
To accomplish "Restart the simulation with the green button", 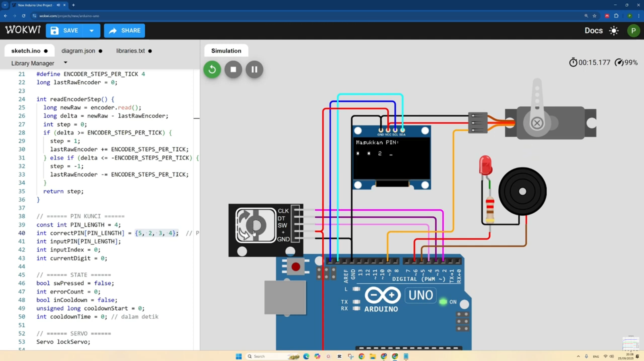I will pos(212,70).
